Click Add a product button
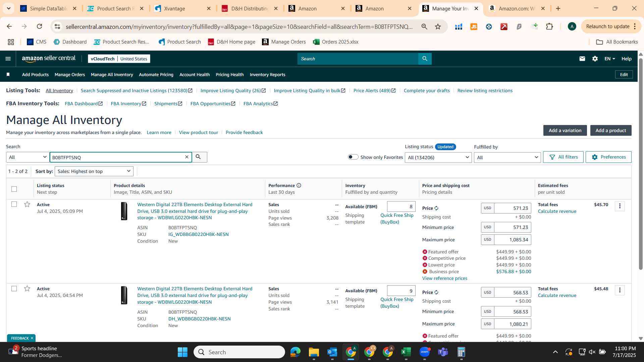Viewport: 644px width, 362px height. click(611, 130)
